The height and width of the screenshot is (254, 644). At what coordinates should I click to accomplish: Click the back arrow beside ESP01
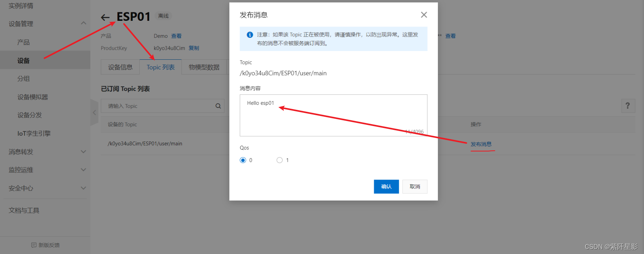tap(105, 17)
